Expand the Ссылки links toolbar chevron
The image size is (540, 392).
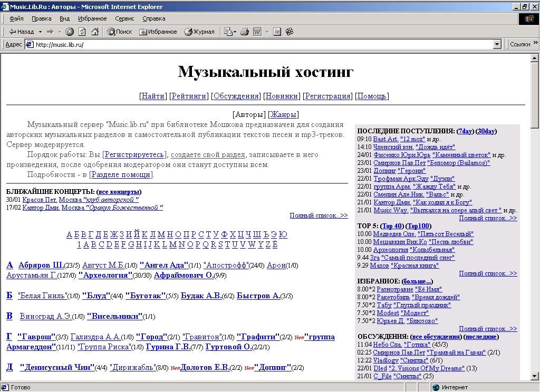tap(536, 43)
